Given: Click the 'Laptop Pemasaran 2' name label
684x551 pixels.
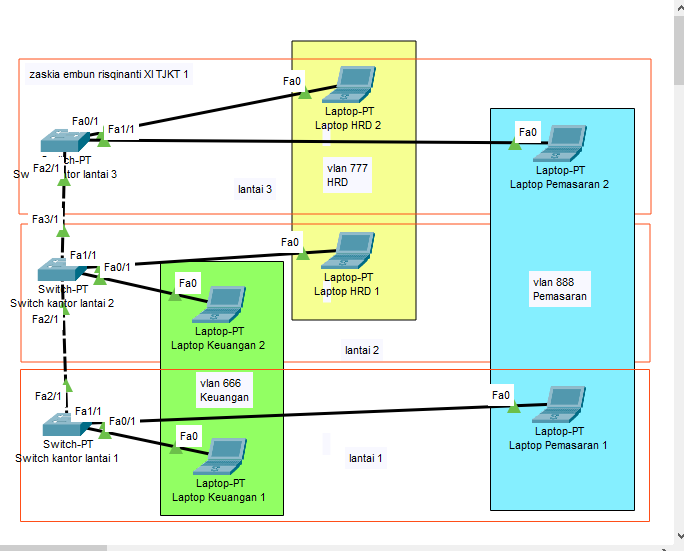Looking at the screenshot, I should pos(559,184).
